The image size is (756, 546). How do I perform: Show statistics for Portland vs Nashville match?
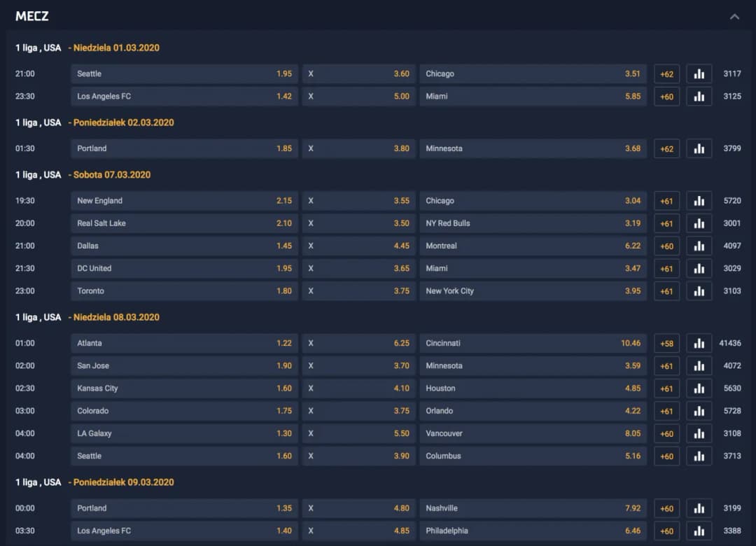pos(699,509)
